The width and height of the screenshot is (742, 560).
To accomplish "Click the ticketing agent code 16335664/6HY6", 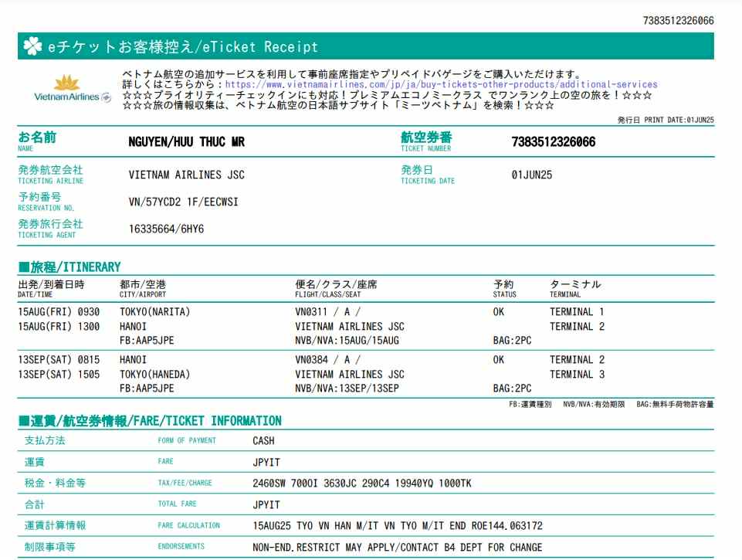I will coord(166,229).
